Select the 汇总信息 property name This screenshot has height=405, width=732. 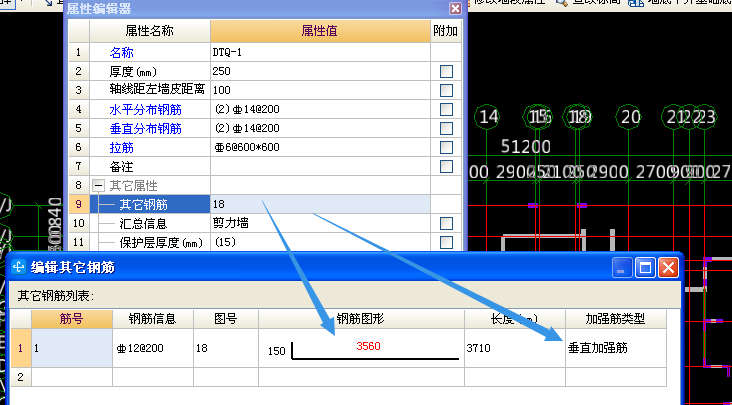coord(143,223)
